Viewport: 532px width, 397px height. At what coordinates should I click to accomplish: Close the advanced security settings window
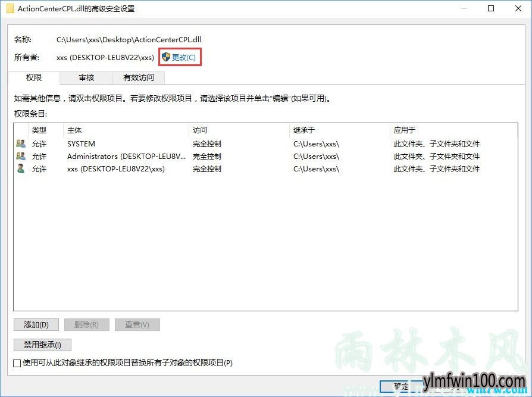(x=518, y=8)
